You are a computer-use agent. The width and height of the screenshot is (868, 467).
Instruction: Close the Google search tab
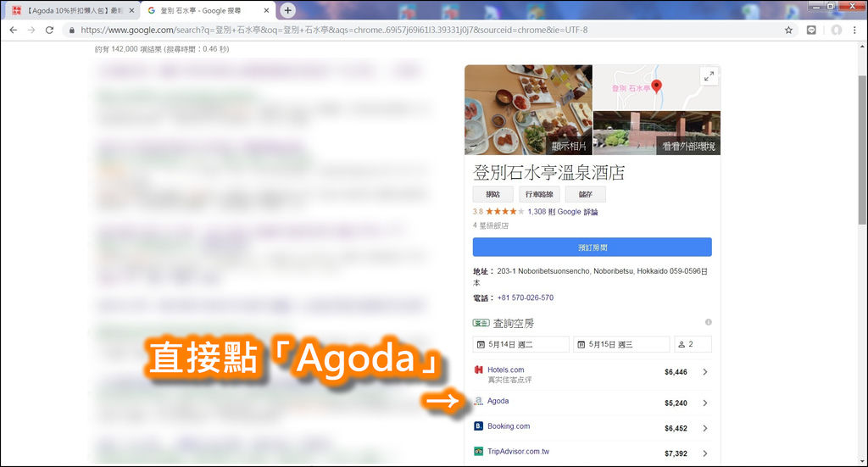[x=266, y=10]
